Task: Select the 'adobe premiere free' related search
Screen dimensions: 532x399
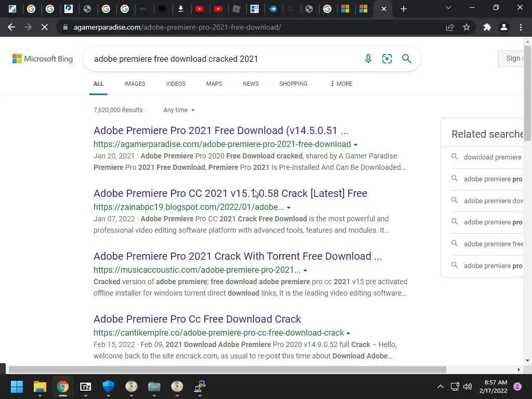Action: [494, 244]
